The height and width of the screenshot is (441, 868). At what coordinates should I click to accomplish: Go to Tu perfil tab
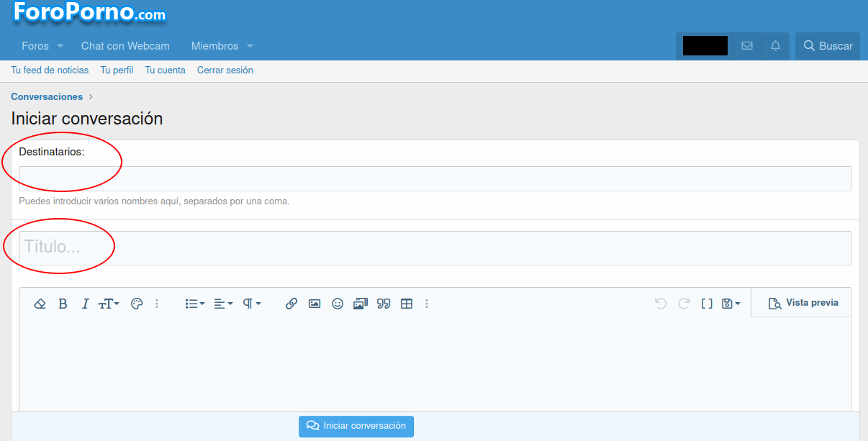[x=117, y=71]
